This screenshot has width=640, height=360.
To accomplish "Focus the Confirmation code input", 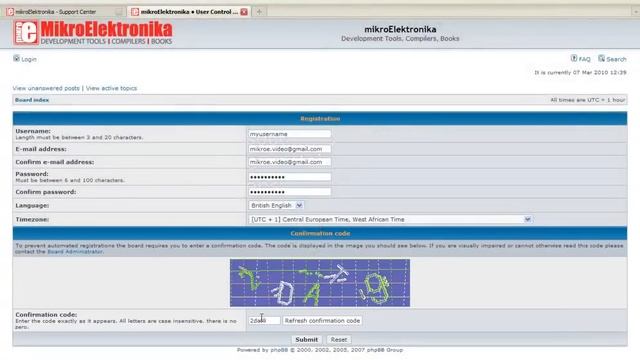I will [x=264, y=321].
